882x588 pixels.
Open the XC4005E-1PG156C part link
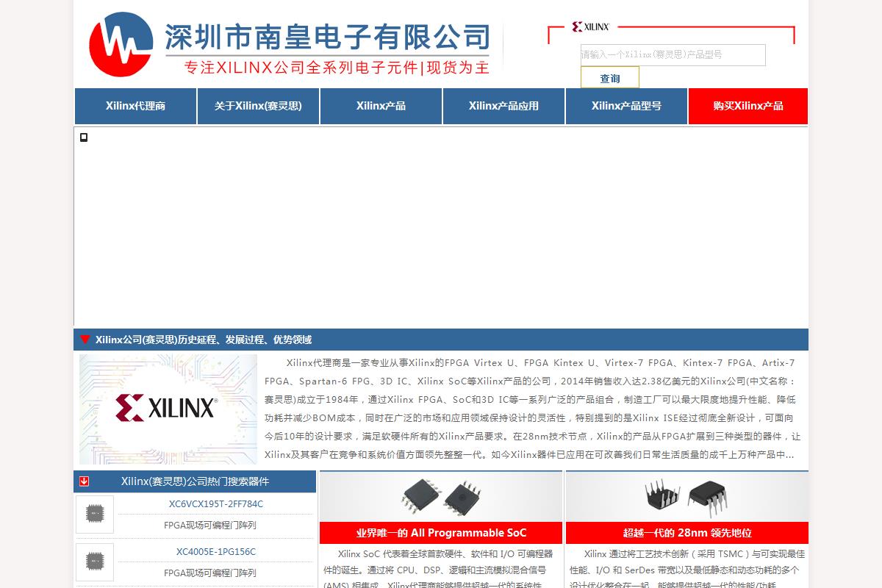pos(216,552)
